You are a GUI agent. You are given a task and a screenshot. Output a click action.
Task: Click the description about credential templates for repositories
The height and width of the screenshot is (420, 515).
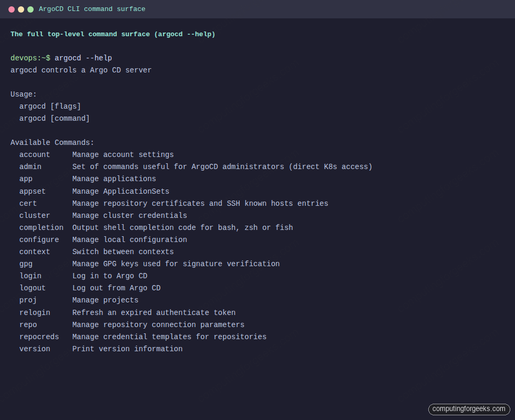click(169, 337)
